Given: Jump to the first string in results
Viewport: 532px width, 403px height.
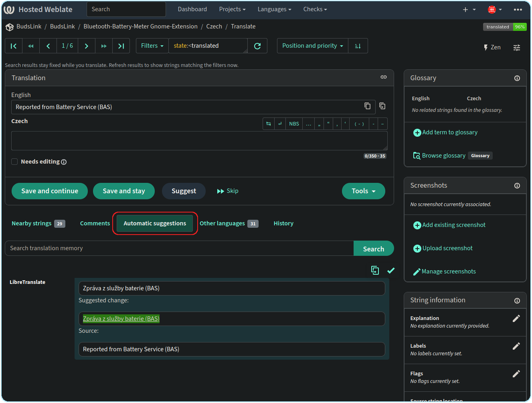Looking at the screenshot, I should tap(14, 46).
